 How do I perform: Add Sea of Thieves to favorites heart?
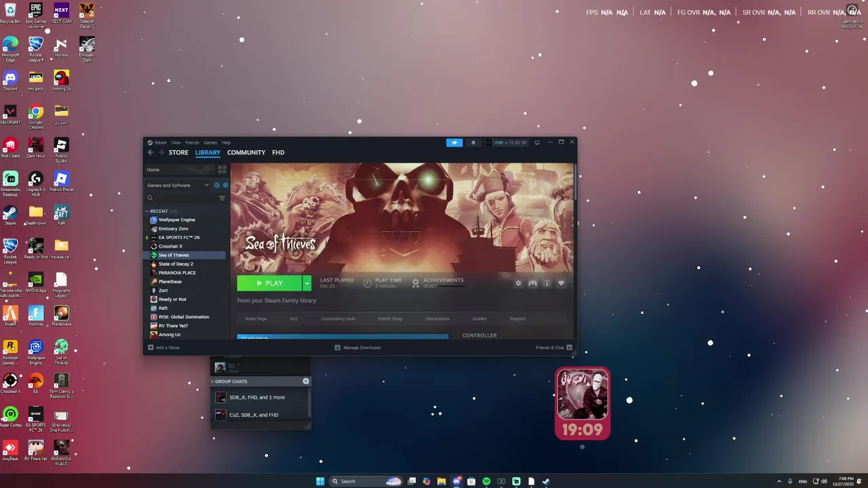561,283
